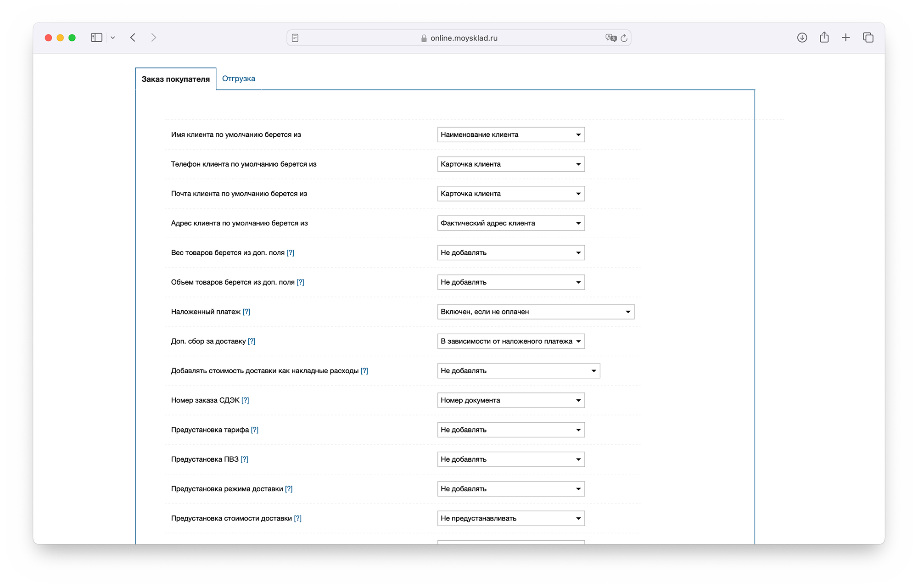
Task: Open the translate page icon in address bar
Action: tap(610, 38)
